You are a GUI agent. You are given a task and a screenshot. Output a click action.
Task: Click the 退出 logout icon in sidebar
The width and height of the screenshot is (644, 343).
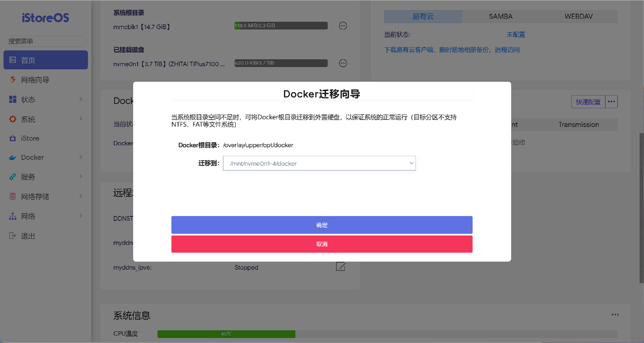13,236
